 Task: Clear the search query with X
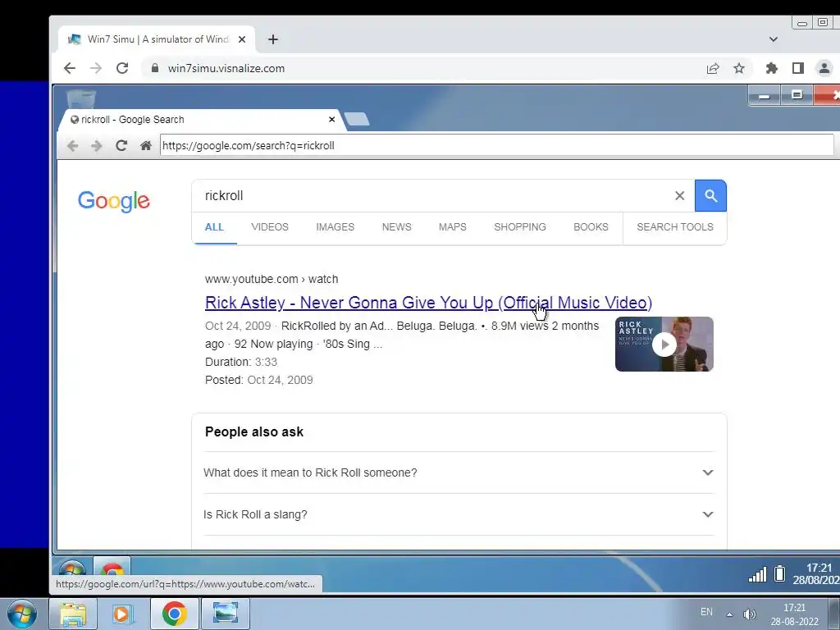tap(679, 195)
